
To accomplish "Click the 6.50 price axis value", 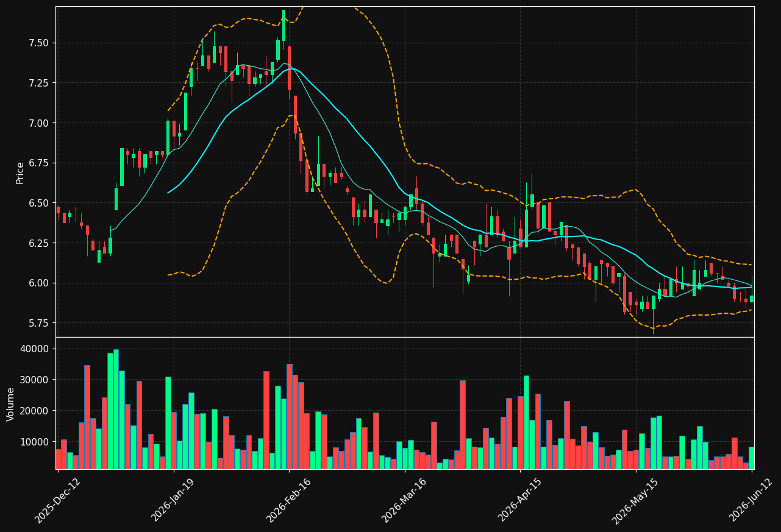I will pos(39,203).
